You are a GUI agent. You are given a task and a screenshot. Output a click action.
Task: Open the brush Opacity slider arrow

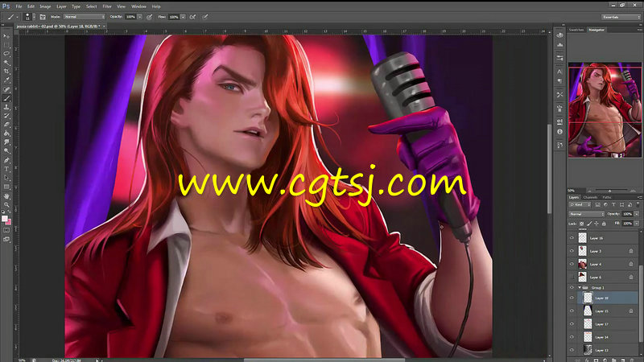140,17
